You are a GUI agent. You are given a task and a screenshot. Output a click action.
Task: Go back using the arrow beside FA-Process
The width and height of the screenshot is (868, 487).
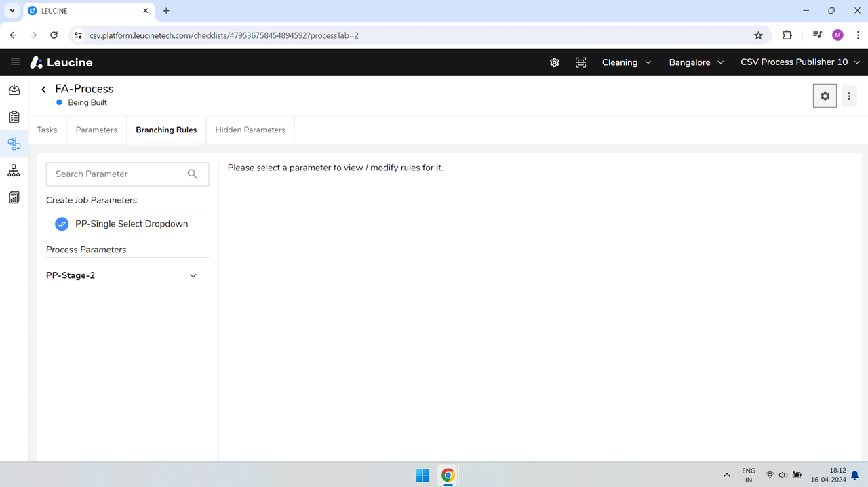click(43, 90)
